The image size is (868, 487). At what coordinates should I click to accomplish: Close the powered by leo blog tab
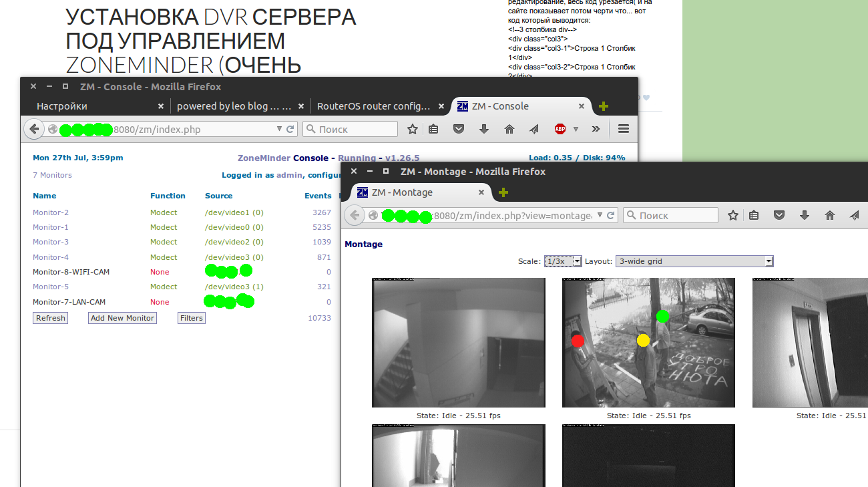tap(301, 106)
